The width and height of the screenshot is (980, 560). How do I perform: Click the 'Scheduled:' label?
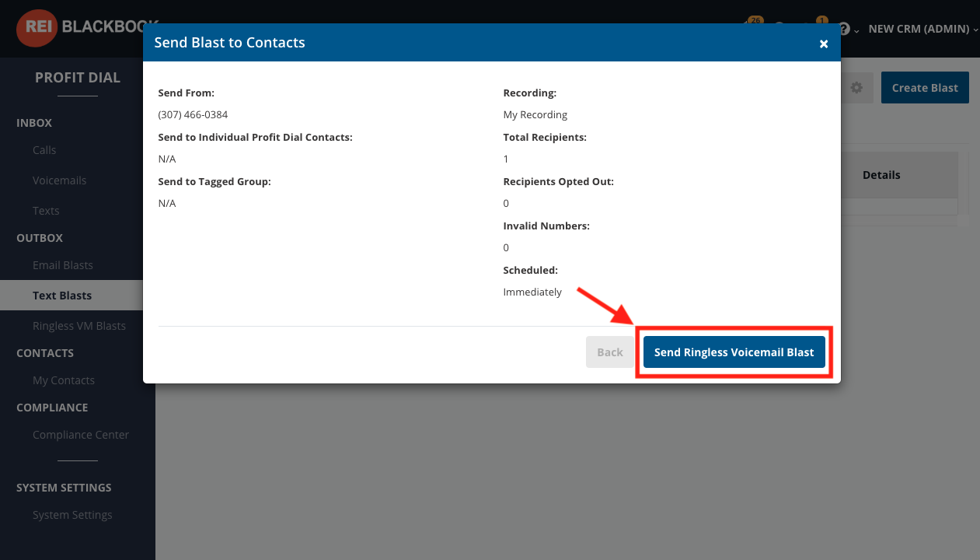[531, 270]
